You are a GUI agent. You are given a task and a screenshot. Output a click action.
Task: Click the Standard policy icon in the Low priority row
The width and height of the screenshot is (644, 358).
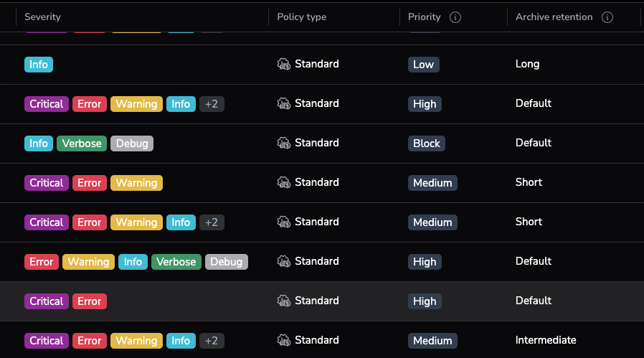(284, 64)
